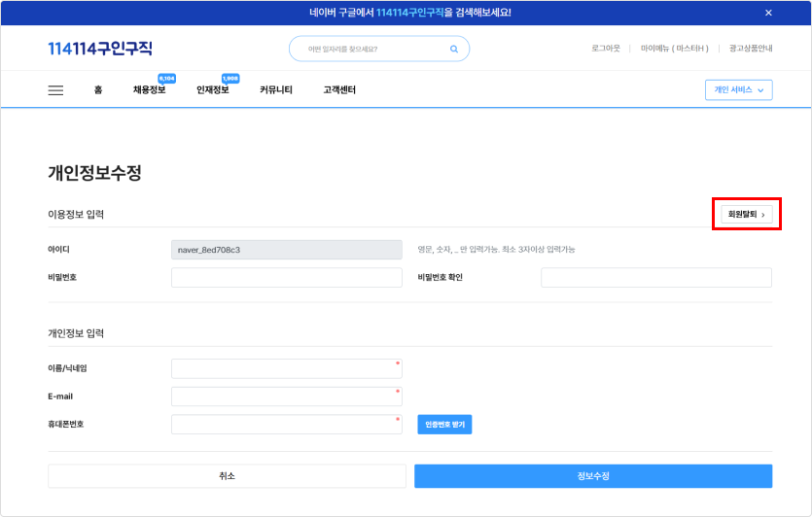Click the E-mail input field
Viewport: 812px width, 517px height.
(286, 396)
